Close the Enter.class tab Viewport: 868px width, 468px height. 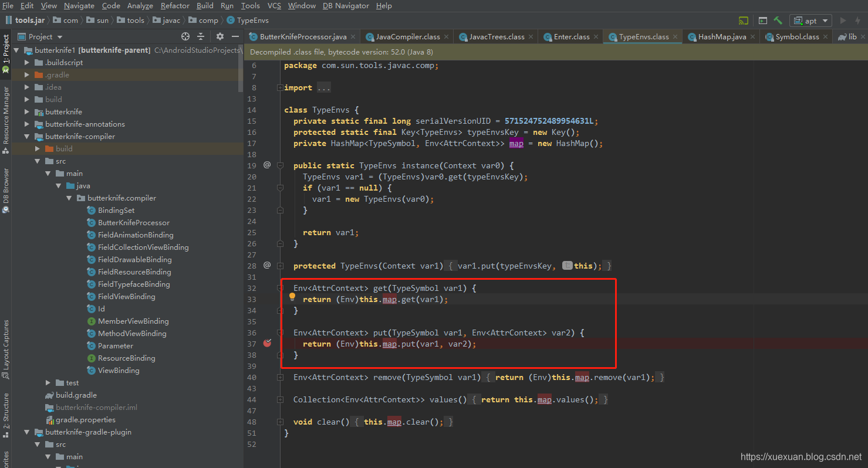(x=596, y=36)
